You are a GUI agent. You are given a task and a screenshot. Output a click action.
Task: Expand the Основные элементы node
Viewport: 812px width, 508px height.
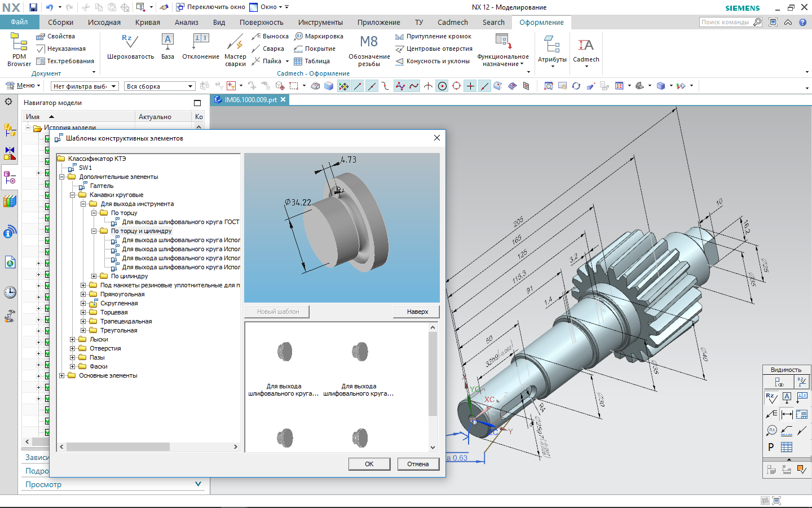pyautogui.click(x=62, y=376)
